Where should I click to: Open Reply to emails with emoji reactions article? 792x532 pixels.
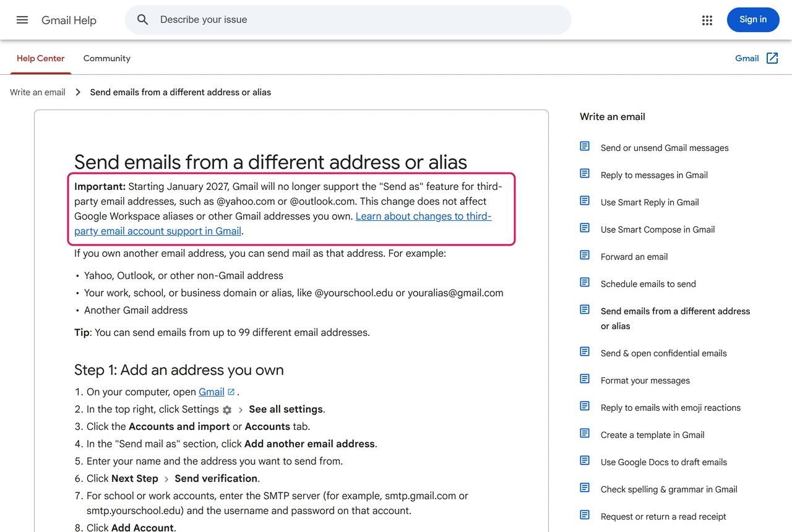click(x=671, y=408)
